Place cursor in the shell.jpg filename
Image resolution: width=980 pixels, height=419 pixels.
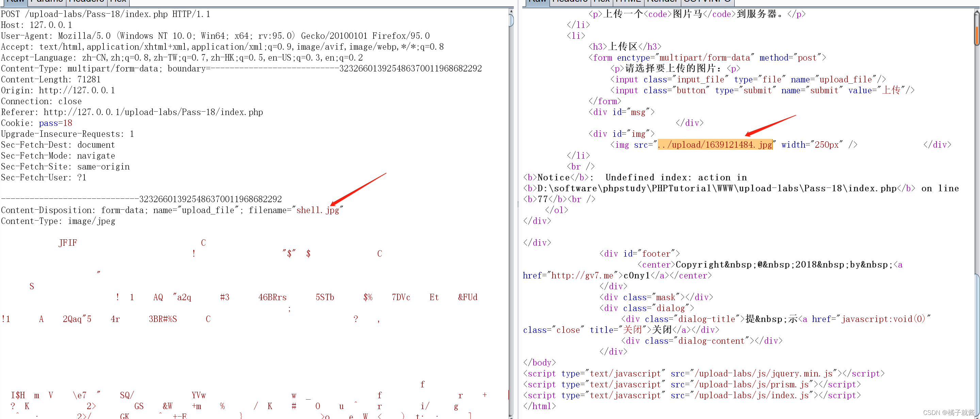(x=317, y=210)
